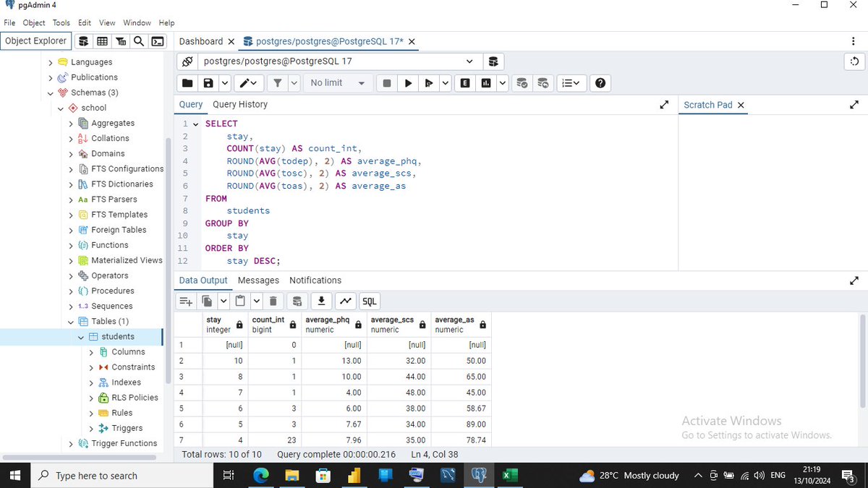
Task: Click the results vertical scrollbar
Action: 861,361
